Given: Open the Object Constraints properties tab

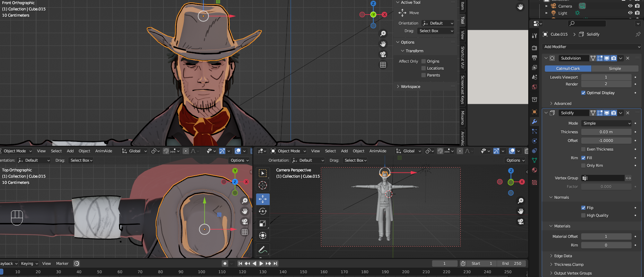Looking at the screenshot, I should pyautogui.click(x=534, y=151).
